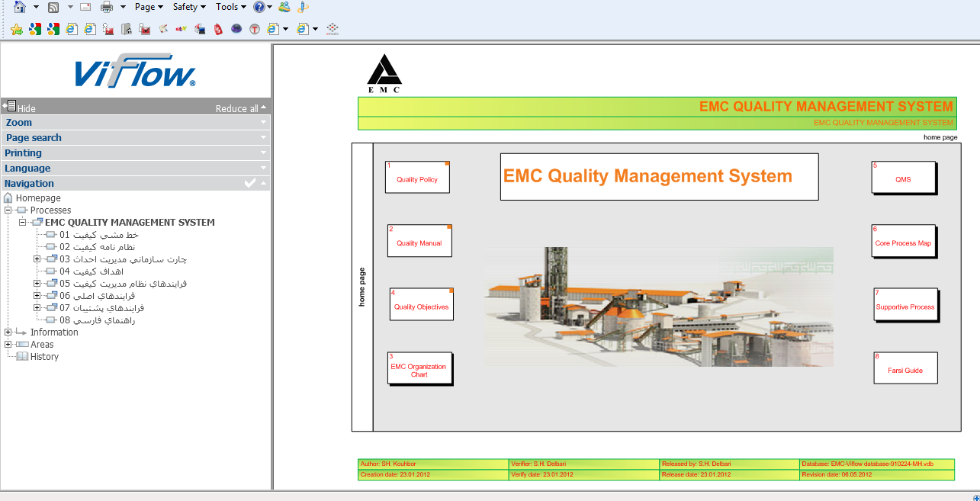Viewport: 980px width, 501px height.
Task: Select tree item 08 راهنماي فارسي
Action: [97, 320]
